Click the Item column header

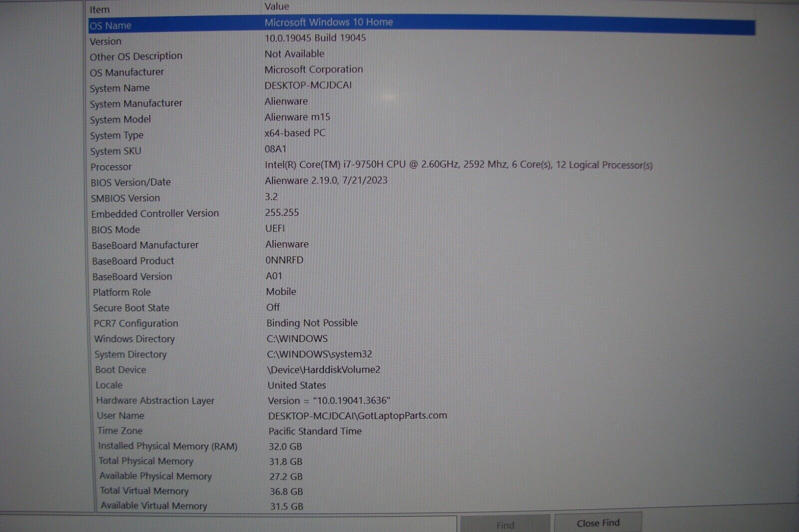99,9
